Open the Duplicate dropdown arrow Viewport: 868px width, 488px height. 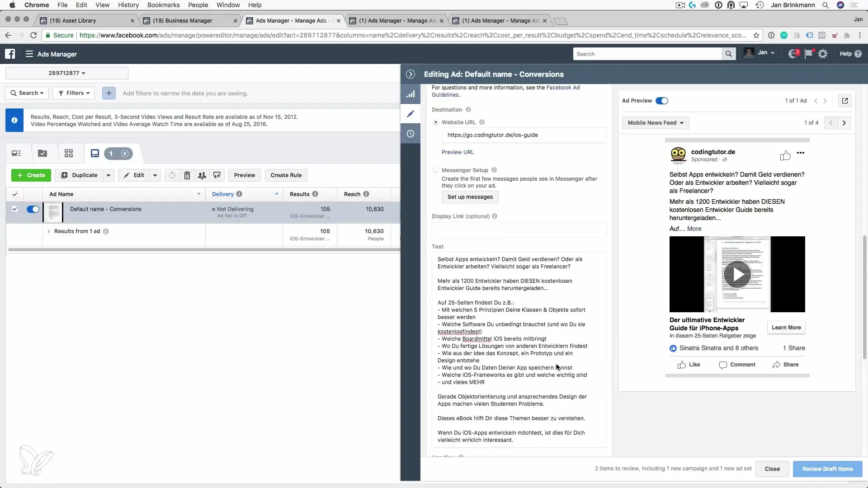pos(108,175)
